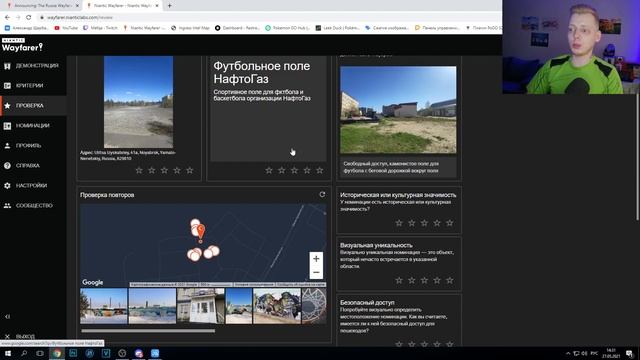Select the Niantic Wayfarer tab
This screenshot has height=360, width=640.
[122, 6]
